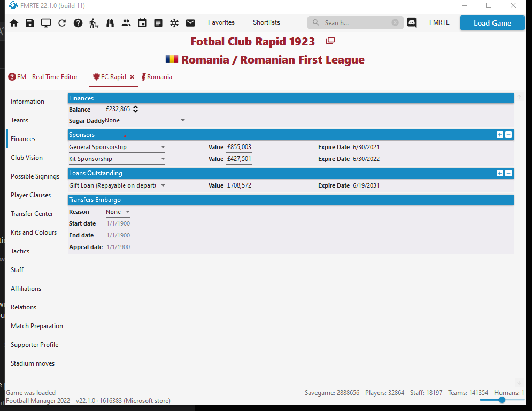Click loan expire date 6/19/2031
The image size is (532, 411).
click(366, 185)
